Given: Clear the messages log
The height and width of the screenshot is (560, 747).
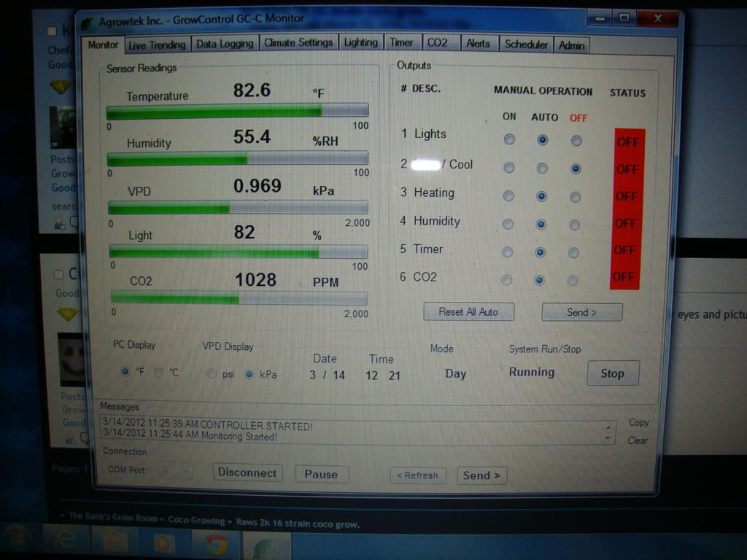Looking at the screenshot, I should click(x=638, y=440).
